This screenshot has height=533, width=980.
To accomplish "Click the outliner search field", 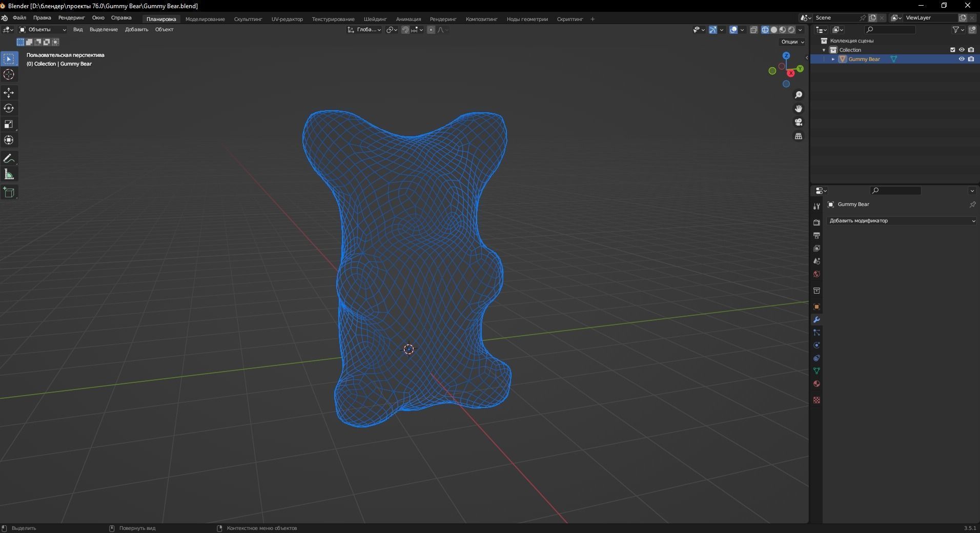I will (890, 30).
